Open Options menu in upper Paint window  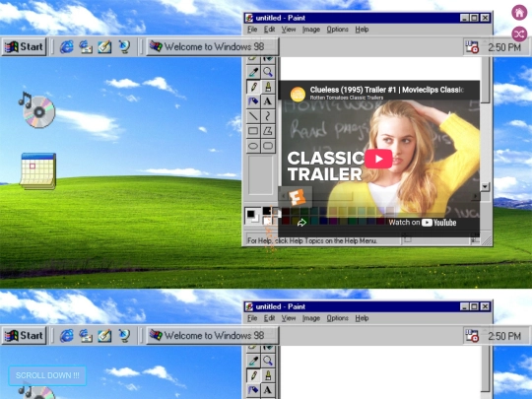click(338, 30)
